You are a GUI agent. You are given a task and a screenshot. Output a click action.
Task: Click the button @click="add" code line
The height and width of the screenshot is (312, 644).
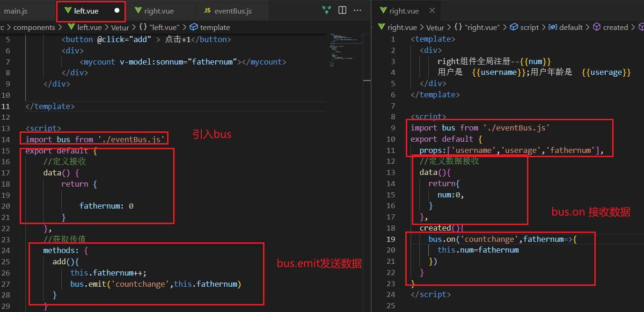pos(146,39)
